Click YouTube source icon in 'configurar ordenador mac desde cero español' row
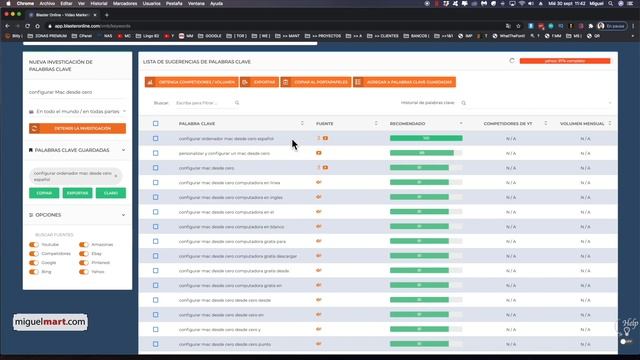The image size is (640, 360). (x=325, y=138)
